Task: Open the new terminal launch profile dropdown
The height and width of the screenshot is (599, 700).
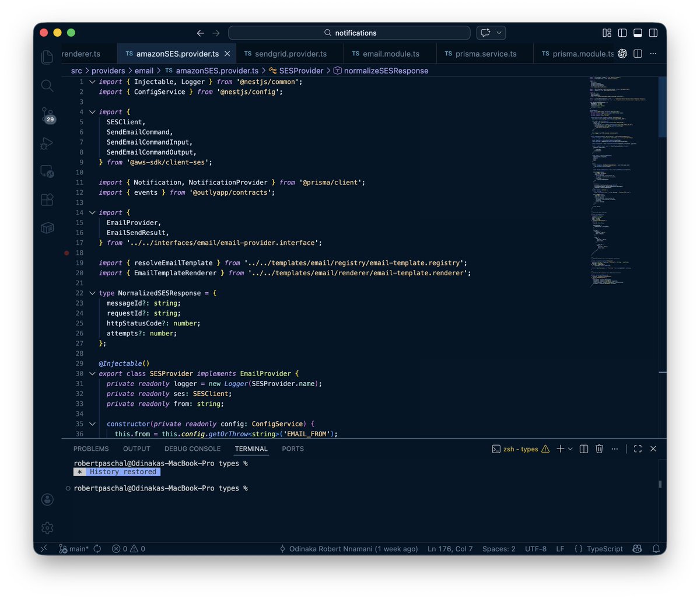Action: click(570, 449)
